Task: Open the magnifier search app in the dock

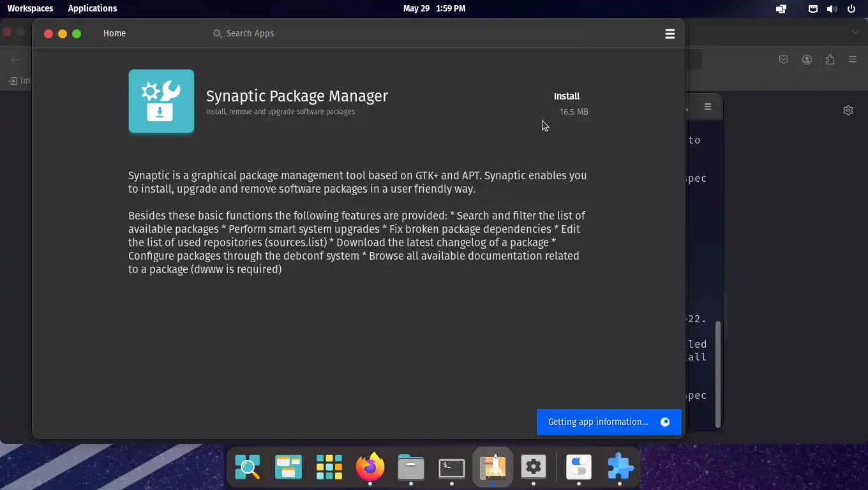Action: 248,467
